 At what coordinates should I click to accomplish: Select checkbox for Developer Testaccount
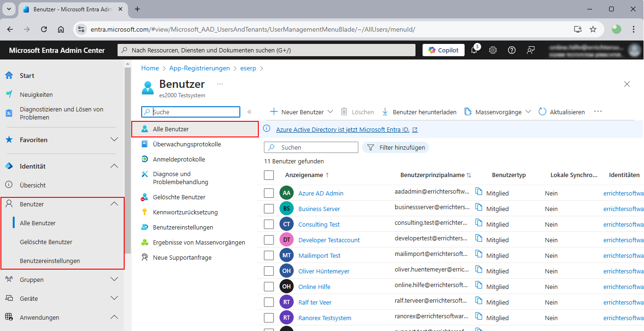[269, 240]
